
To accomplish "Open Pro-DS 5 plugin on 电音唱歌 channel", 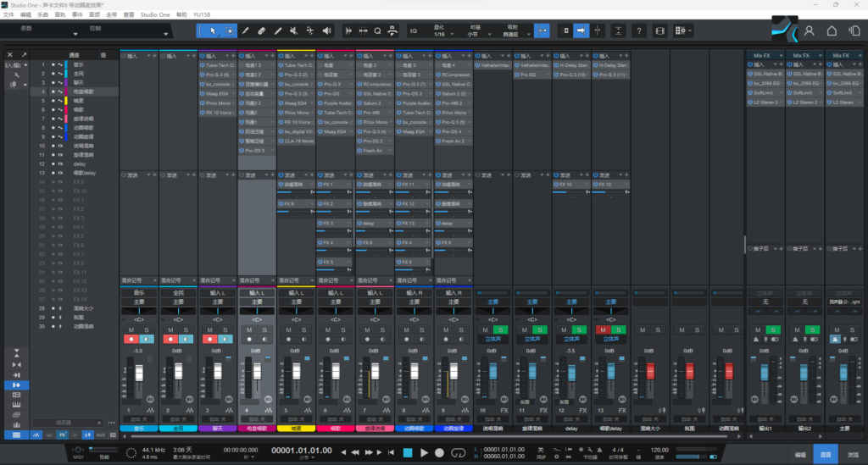I will tap(256, 150).
